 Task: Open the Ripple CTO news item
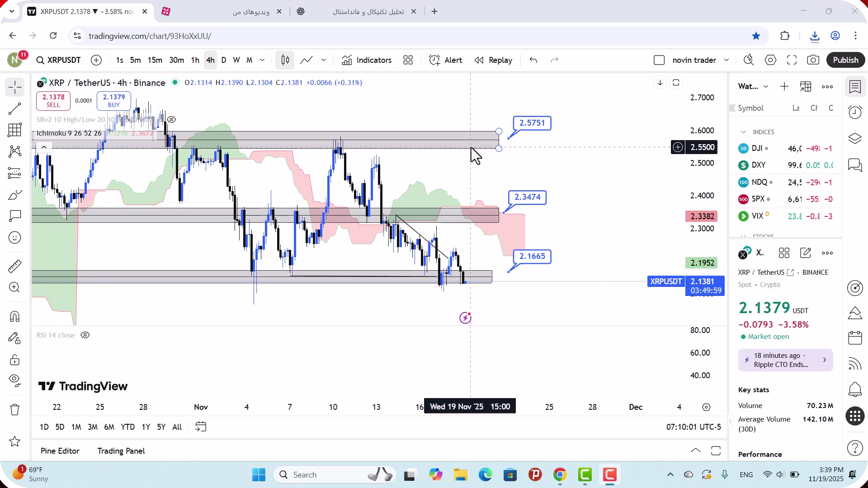pos(785,360)
